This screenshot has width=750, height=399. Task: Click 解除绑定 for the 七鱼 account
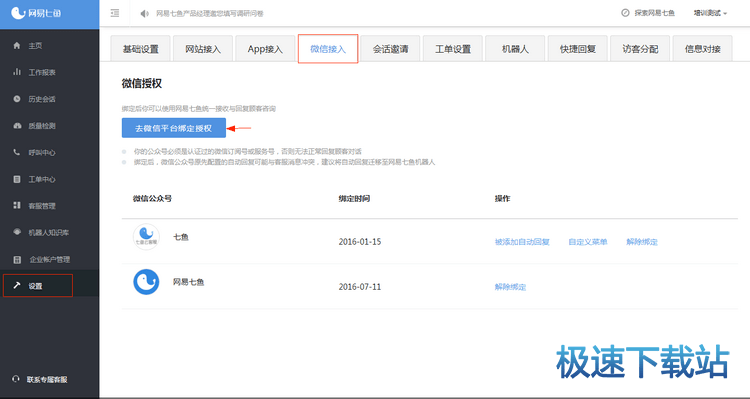click(x=642, y=242)
